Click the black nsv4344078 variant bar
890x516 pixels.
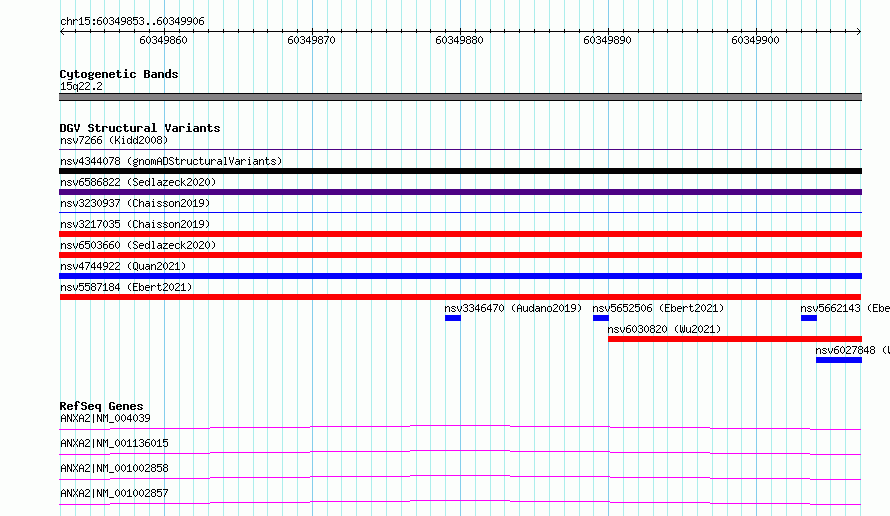tap(460, 171)
